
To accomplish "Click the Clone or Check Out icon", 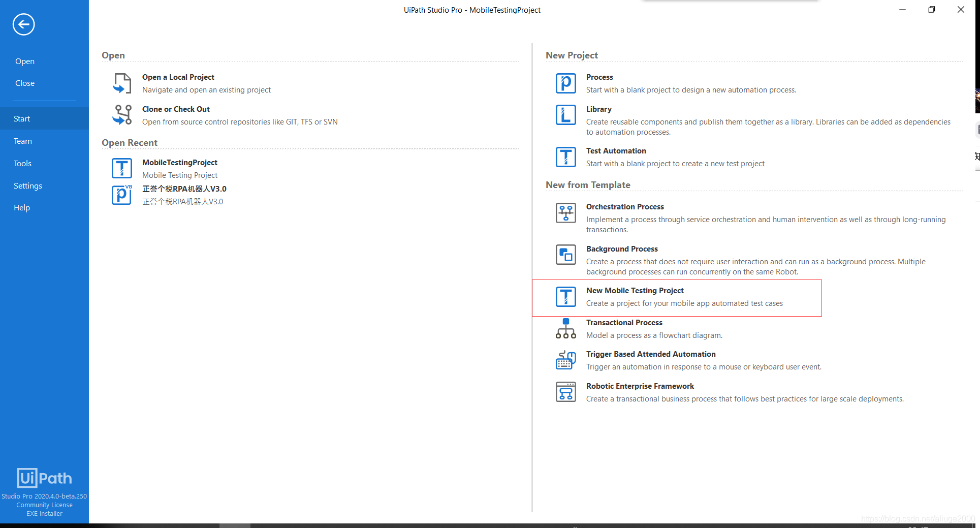I will coord(122,115).
